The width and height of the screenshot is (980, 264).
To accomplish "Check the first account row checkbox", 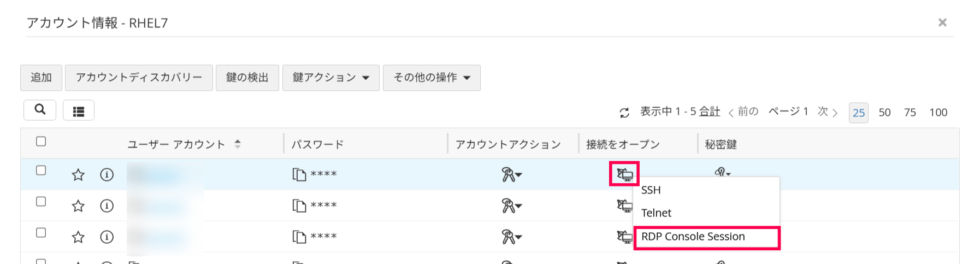I will coord(41,171).
